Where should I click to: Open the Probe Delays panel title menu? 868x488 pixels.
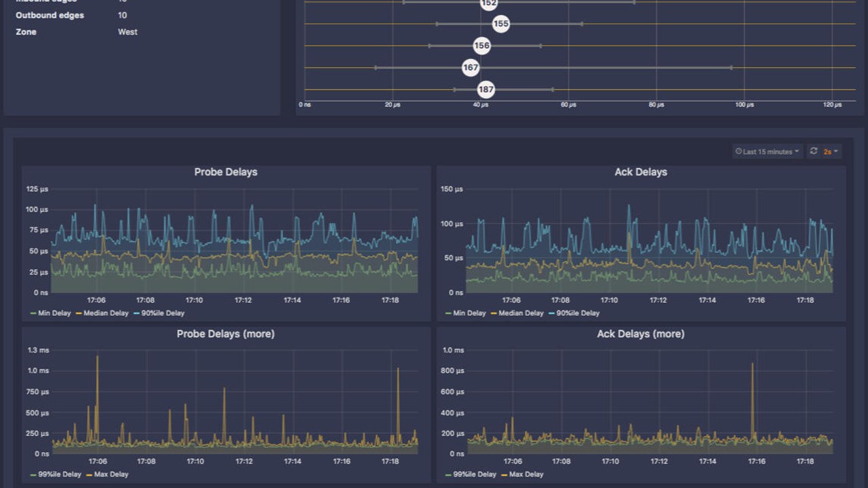pos(226,172)
